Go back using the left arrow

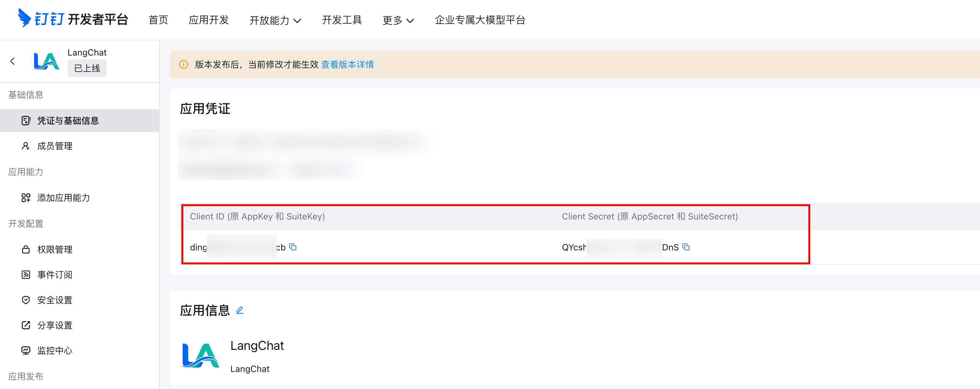click(x=13, y=61)
